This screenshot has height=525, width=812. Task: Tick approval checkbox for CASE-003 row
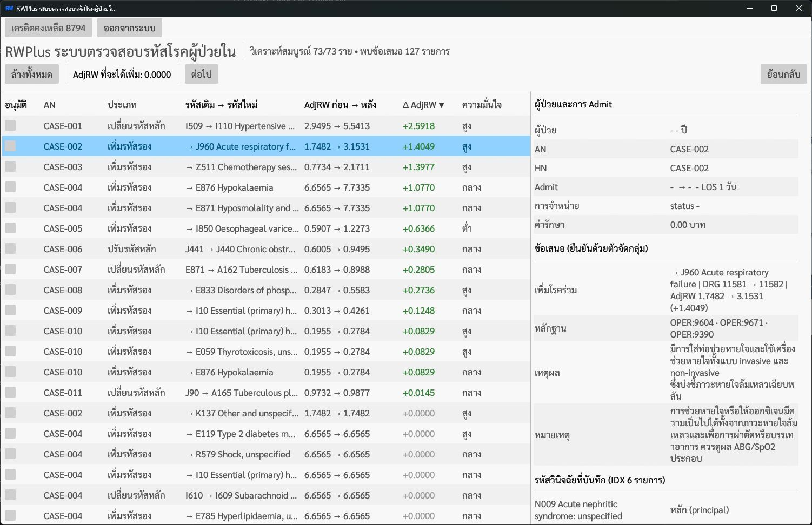point(10,166)
